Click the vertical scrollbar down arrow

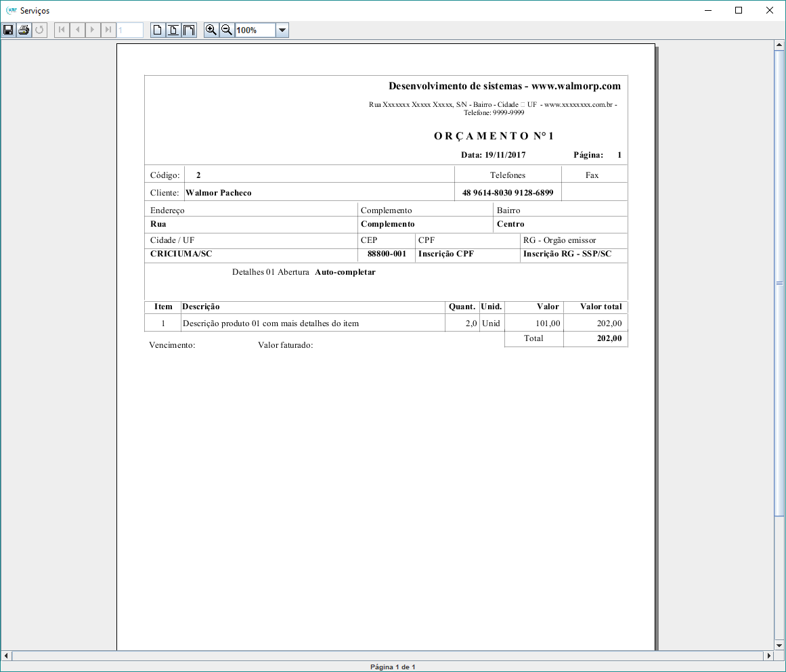coord(779,645)
